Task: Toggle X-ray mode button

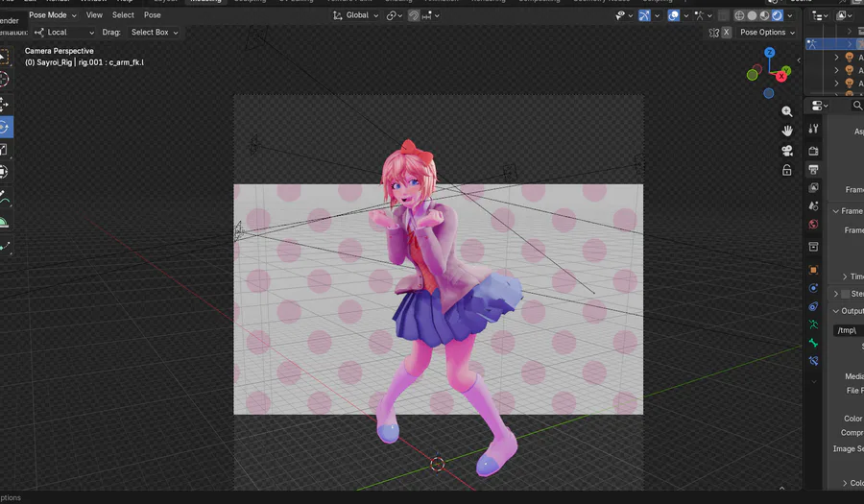Action: (724, 15)
